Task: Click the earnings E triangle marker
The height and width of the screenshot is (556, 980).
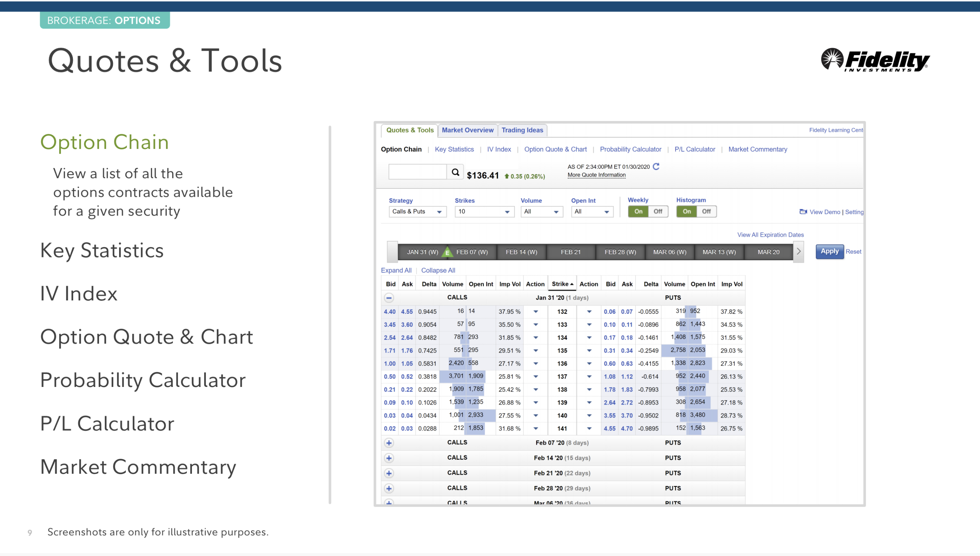Action: click(x=447, y=252)
